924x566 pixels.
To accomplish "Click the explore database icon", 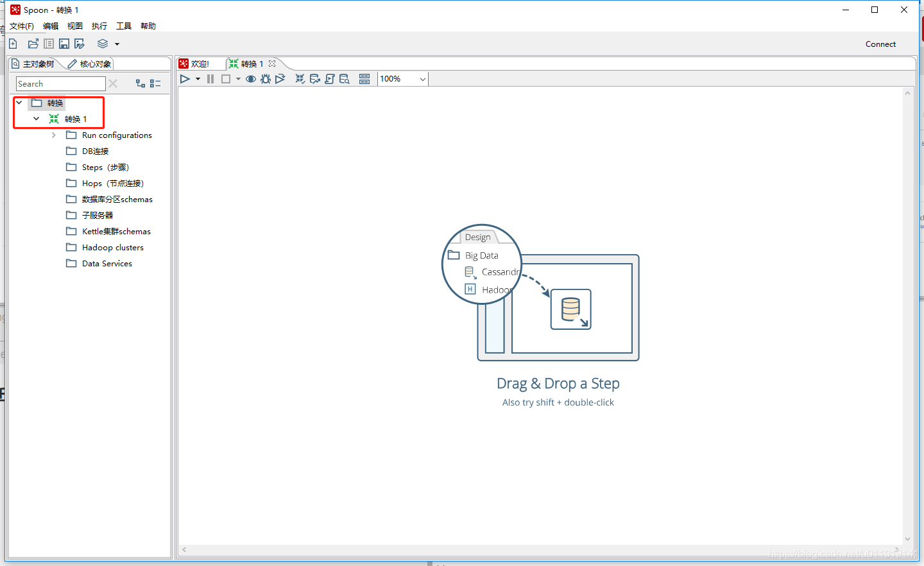I will [345, 79].
